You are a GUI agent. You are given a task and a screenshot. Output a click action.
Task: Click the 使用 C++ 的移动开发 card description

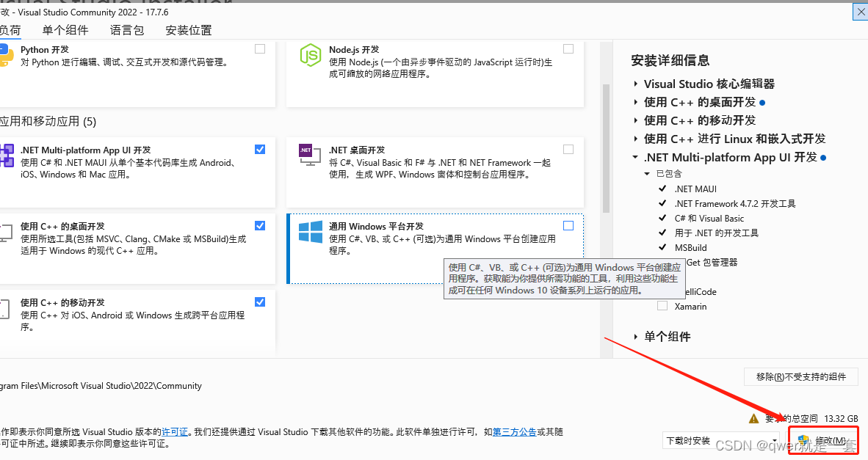(132, 321)
